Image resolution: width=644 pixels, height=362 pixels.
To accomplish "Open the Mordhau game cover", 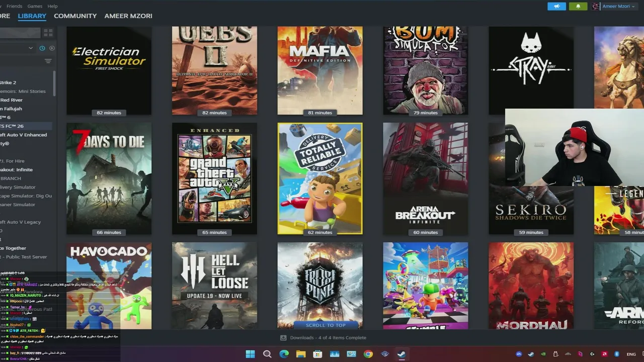I will (531, 286).
